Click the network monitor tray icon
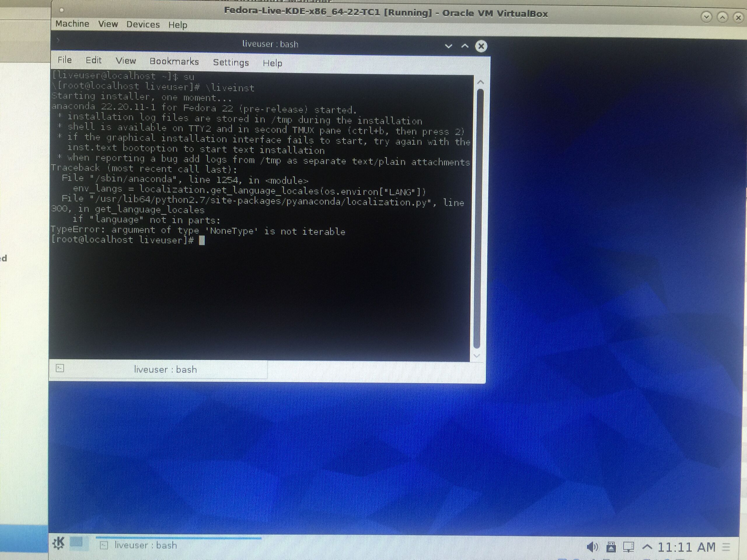Viewport: 747px width, 560px height. tap(629, 547)
